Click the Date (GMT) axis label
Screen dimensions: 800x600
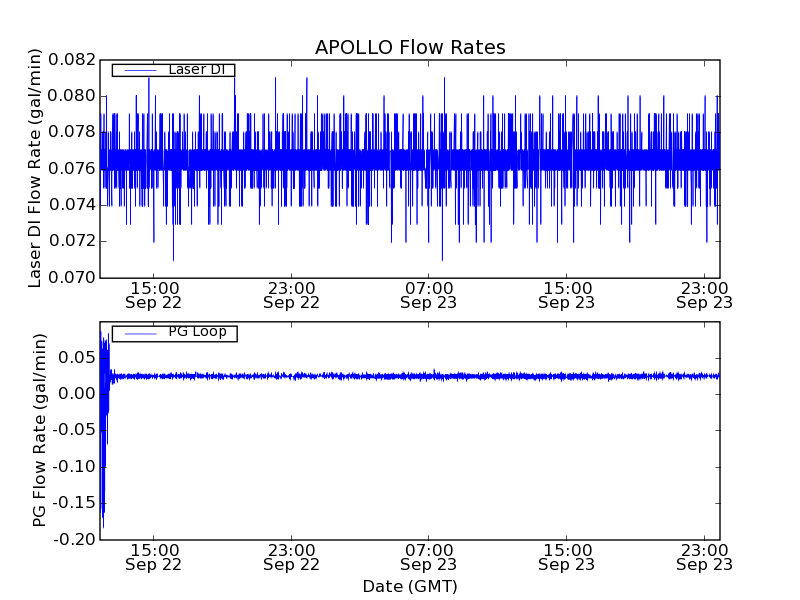point(410,586)
